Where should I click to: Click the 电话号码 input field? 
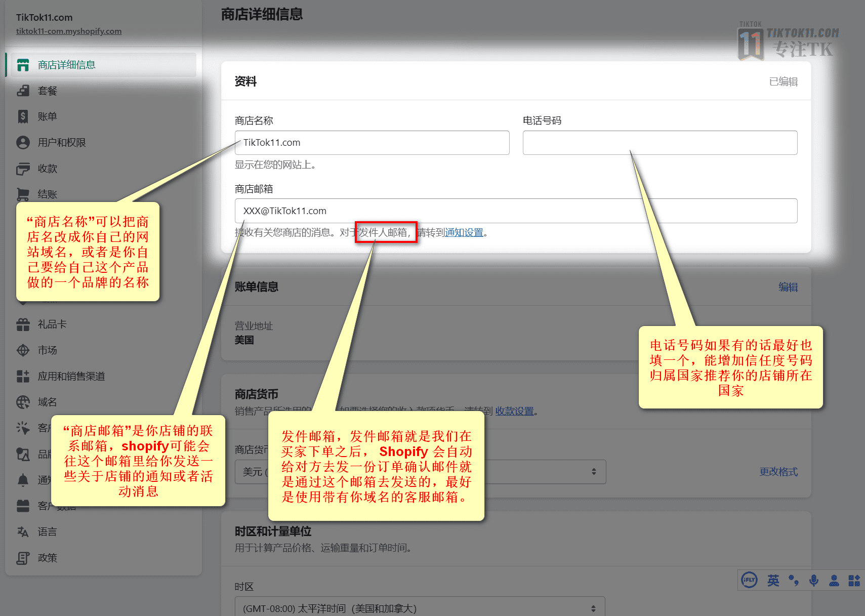pos(660,143)
